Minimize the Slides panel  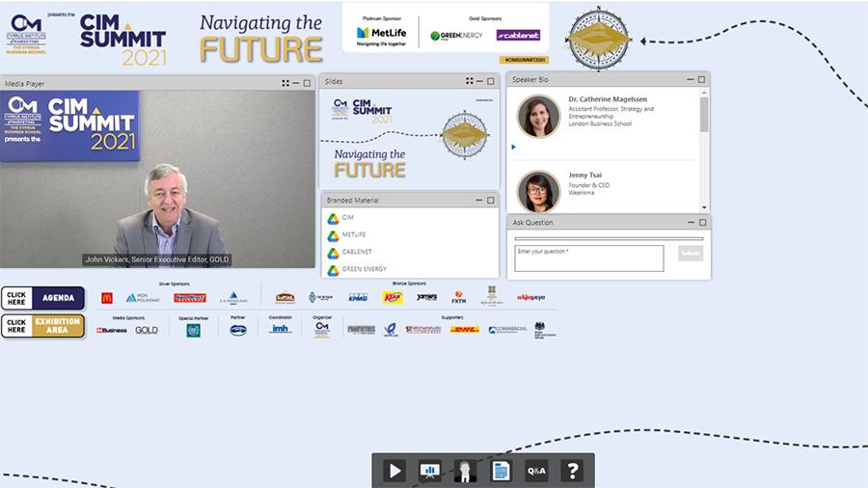480,81
